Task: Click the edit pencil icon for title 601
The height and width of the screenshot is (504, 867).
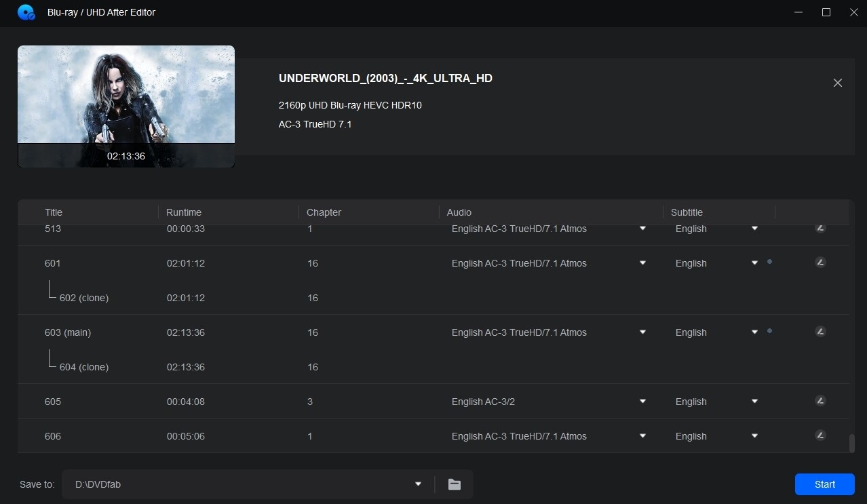Action: coord(820,263)
